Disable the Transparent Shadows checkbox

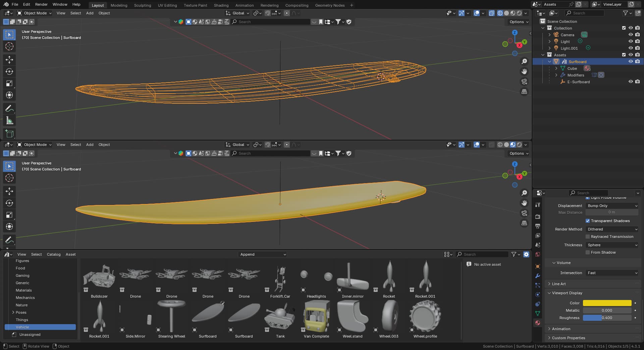588,221
